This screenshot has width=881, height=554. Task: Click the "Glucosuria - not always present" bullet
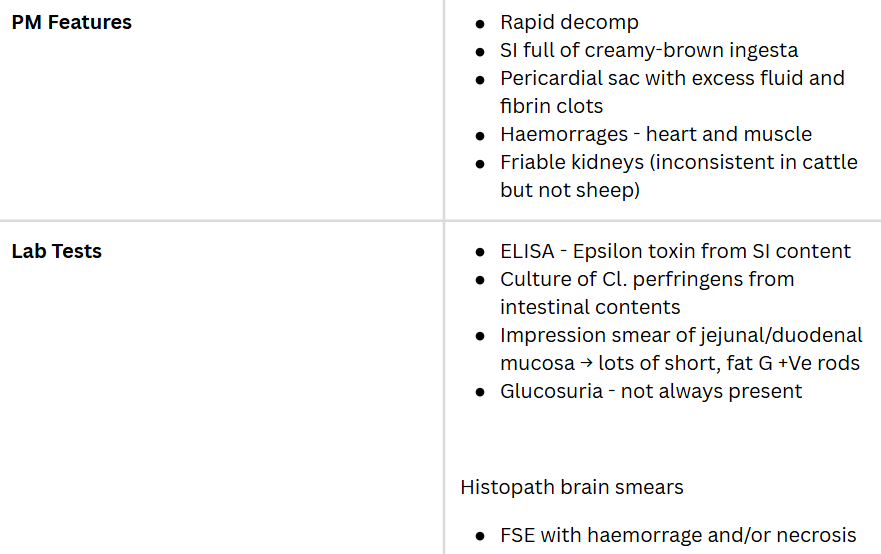[x=651, y=391]
